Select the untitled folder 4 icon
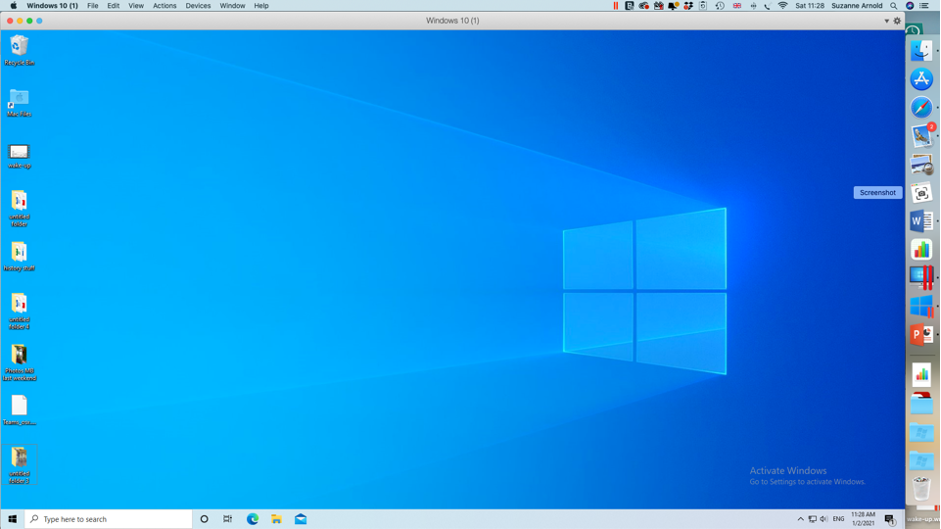Image resolution: width=941 pixels, height=529 pixels. (x=19, y=310)
